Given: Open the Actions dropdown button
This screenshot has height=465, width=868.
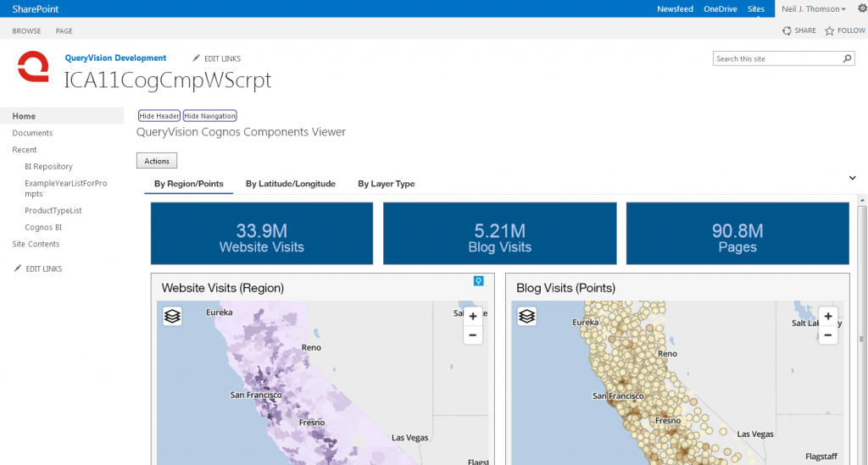Looking at the screenshot, I should (157, 161).
